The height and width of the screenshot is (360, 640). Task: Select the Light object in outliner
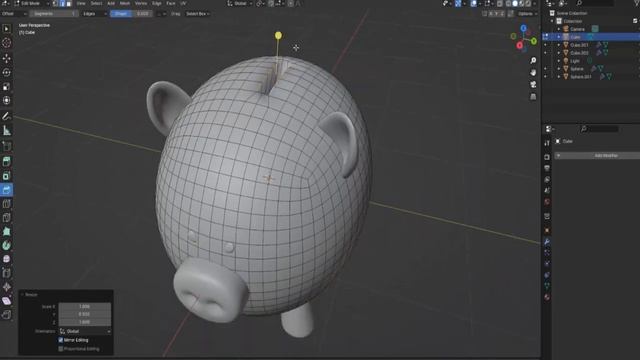click(575, 61)
